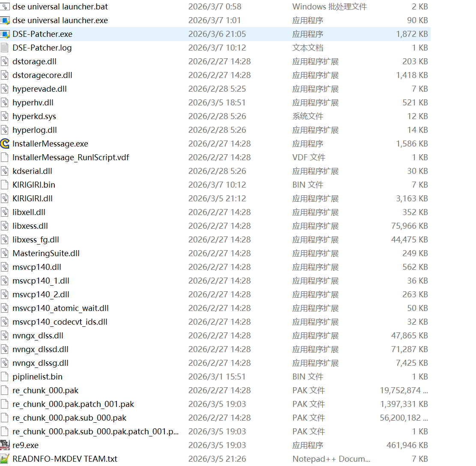Click the nvngx_dlss.dll file icon
Image resolution: width=476 pixels, height=466 pixels.
click(x=5, y=336)
